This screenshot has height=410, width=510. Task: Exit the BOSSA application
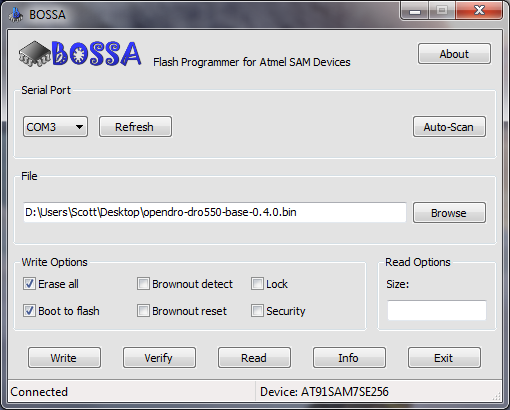click(444, 358)
